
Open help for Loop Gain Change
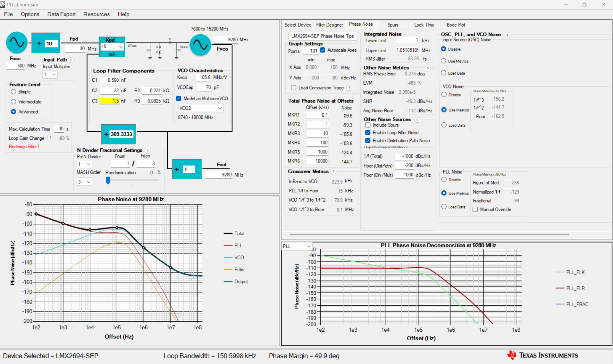point(50,138)
